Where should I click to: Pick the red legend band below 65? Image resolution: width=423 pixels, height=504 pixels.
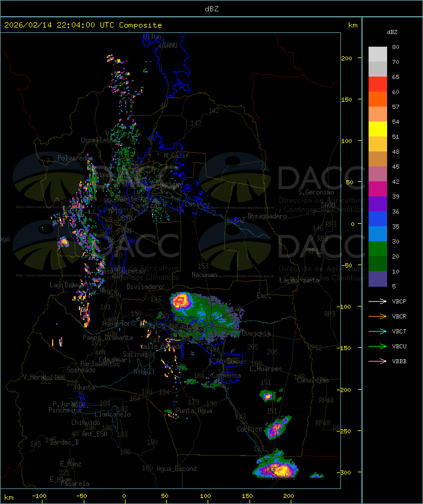point(378,84)
